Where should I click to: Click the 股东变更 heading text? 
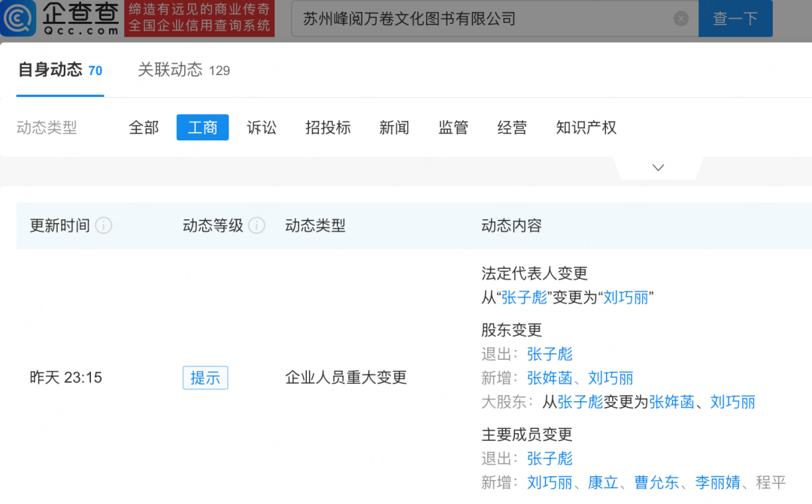point(512,330)
